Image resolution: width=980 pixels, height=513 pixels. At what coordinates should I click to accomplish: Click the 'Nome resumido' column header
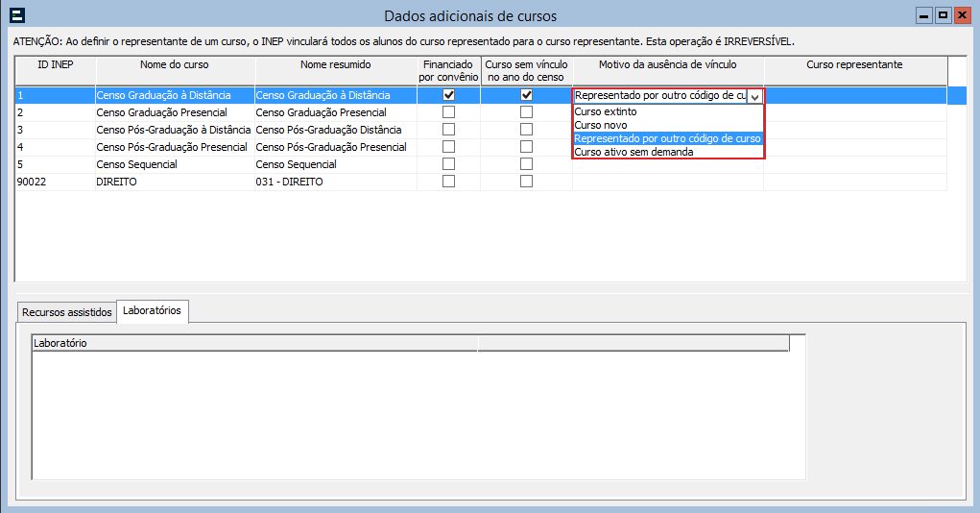click(336, 71)
